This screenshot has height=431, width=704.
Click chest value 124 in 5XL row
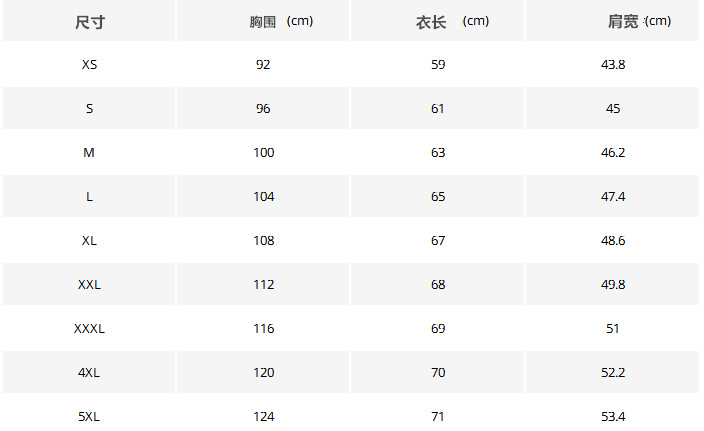coord(263,416)
